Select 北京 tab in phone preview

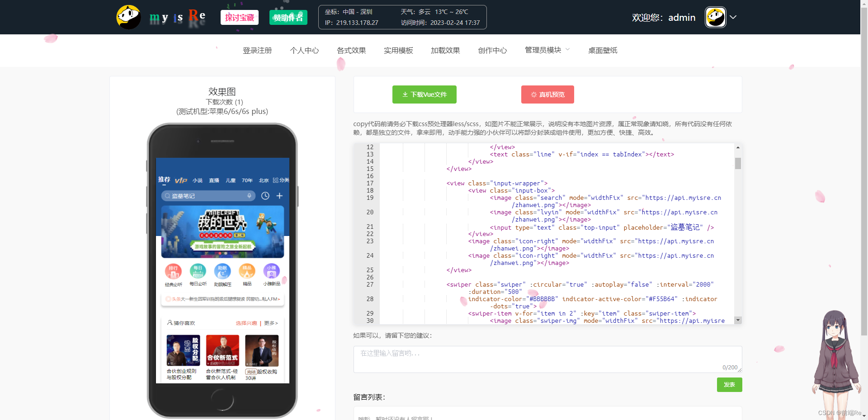click(264, 180)
